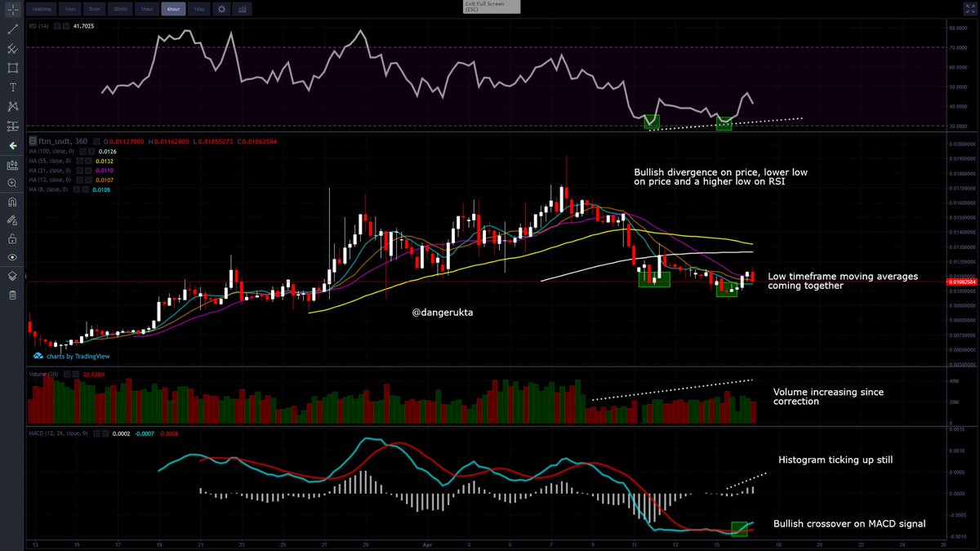This screenshot has width=980, height=551.
Task: Open chart settings gear icon
Action: (x=221, y=9)
